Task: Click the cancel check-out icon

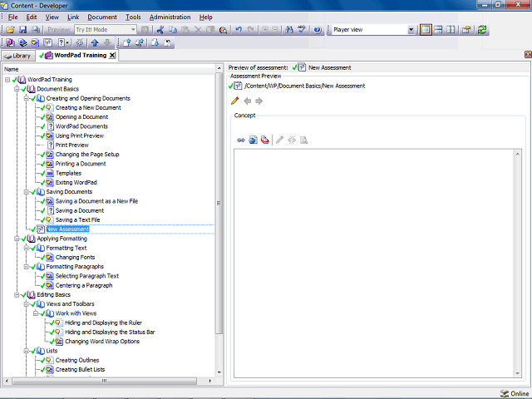Action: 168,42
